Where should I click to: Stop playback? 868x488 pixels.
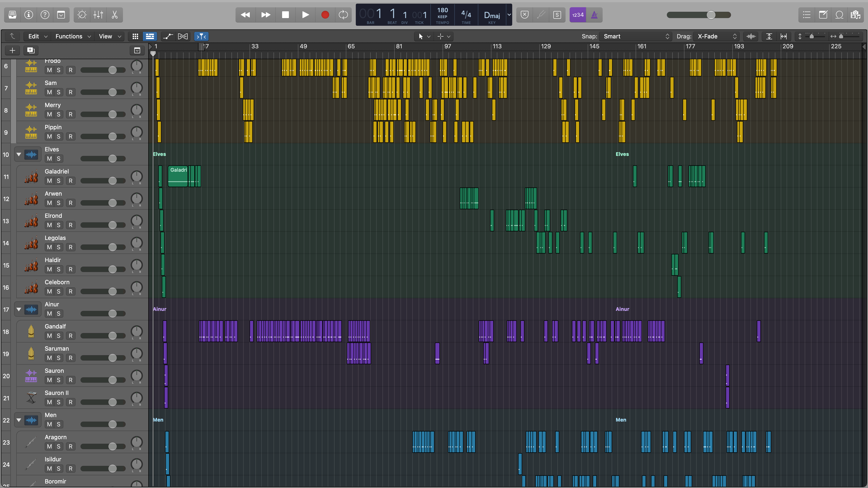pos(285,15)
